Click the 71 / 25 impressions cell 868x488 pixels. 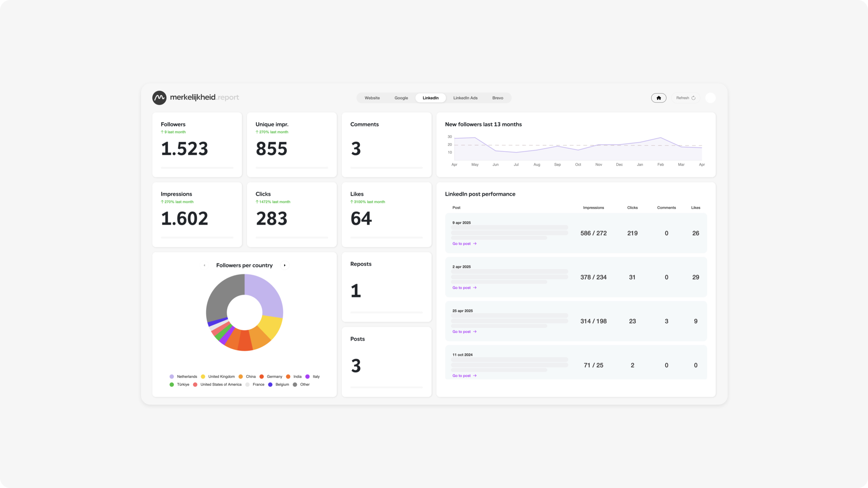[x=593, y=365]
